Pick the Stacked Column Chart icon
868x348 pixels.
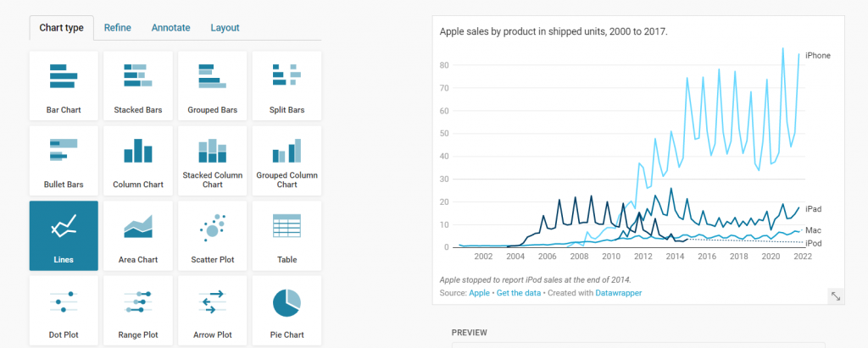(x=213, y=160)
